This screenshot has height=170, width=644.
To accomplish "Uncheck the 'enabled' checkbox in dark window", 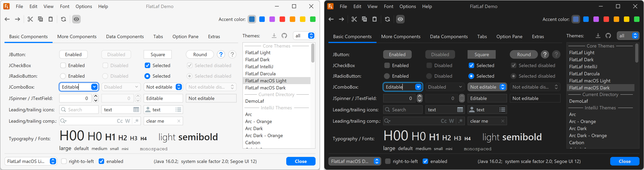I will click(x=425, y=161).
